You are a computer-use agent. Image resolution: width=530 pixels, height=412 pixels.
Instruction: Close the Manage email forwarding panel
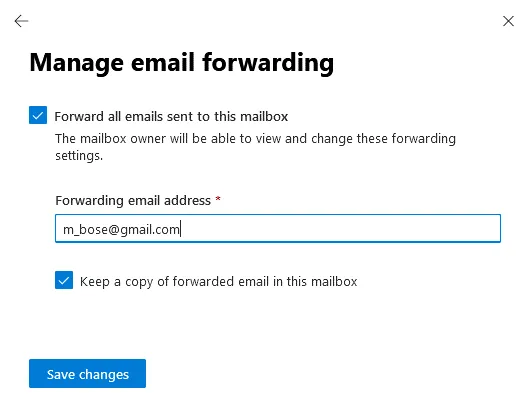[508, 21]
